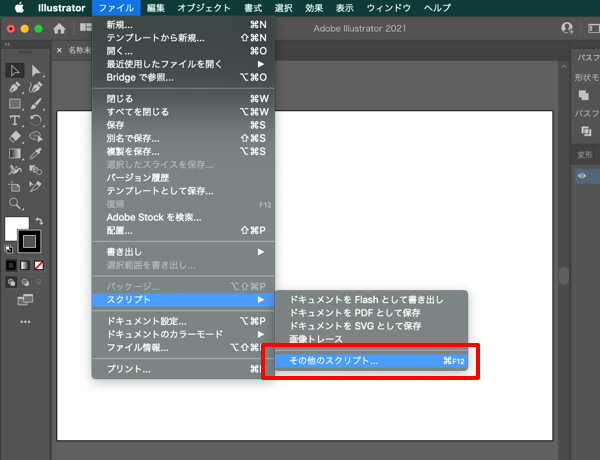Screen dimensions: 600x460
Task: Open the Apple menu
Action: tap(19, 8)
